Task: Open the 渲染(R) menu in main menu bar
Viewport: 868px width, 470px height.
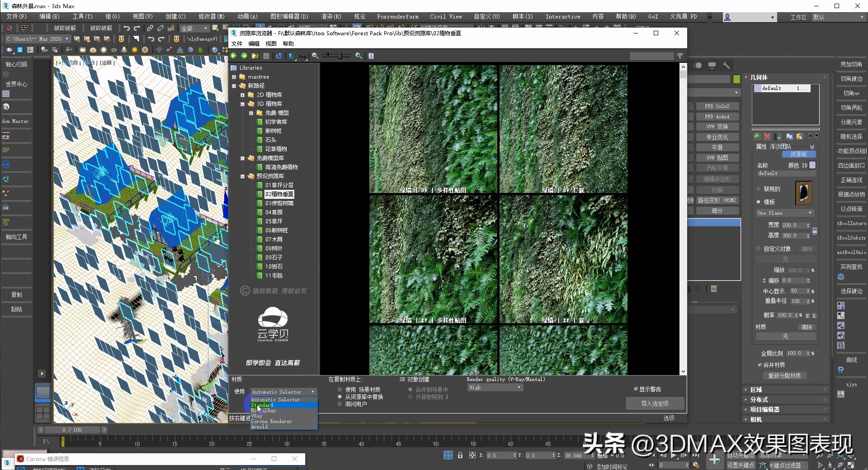Action: coord(331,16)
